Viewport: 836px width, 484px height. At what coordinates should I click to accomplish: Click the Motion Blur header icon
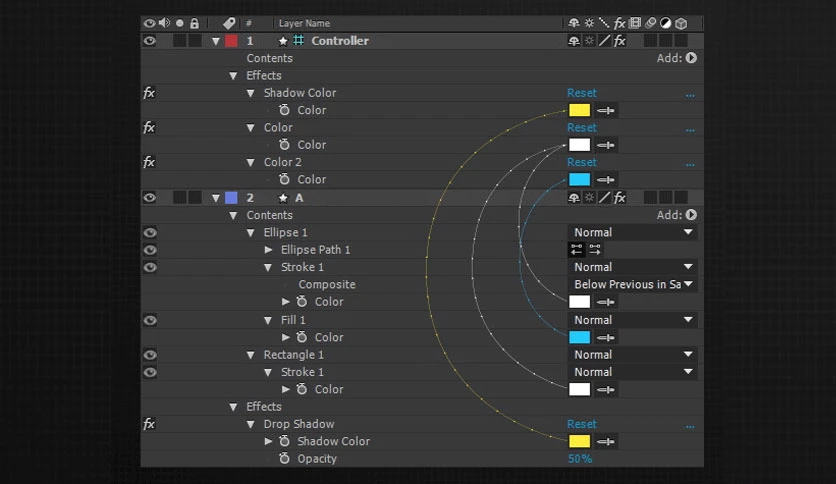point(650,23)
